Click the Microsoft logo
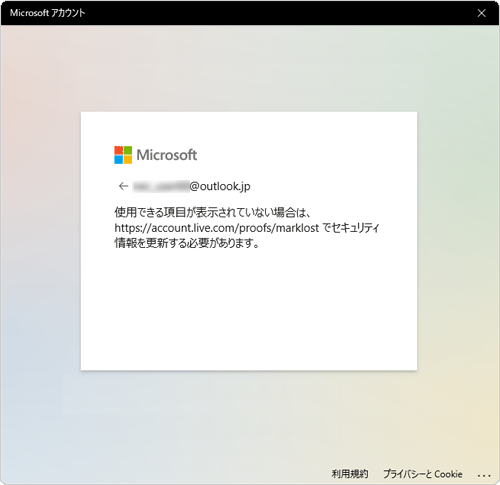Viewport: 500px width, 485px height. coord(156,155)
